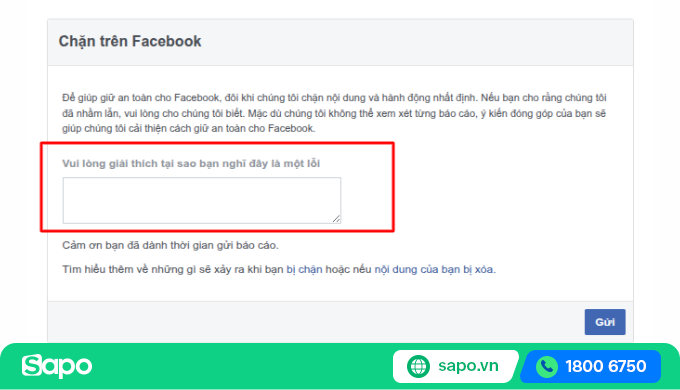Viewport: 680px width, 390px height.
Task: Open 'nội dung của bạn bị xóa' link
Action: (434, 269)
